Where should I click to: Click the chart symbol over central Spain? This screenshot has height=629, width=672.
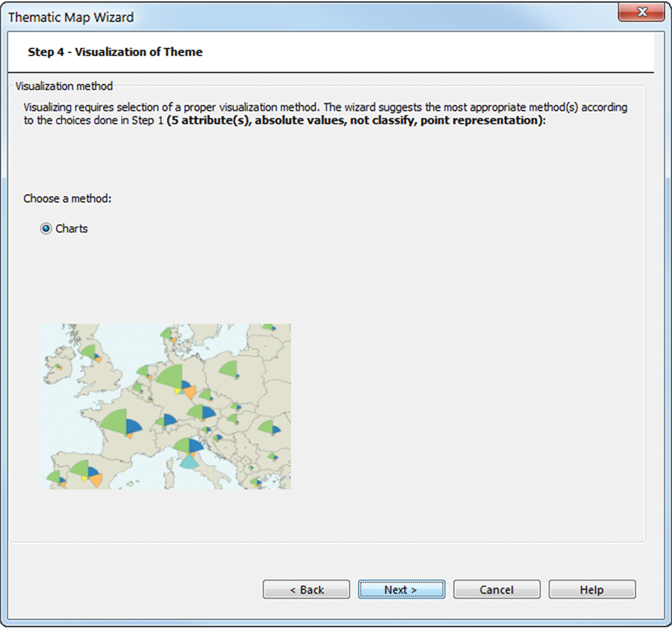86,473
